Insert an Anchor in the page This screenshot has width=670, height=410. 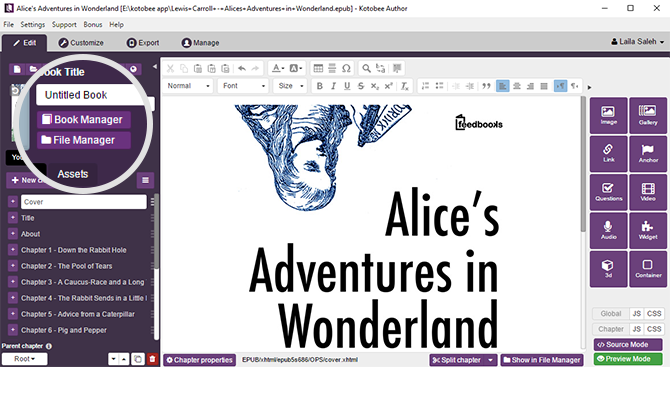647,152
